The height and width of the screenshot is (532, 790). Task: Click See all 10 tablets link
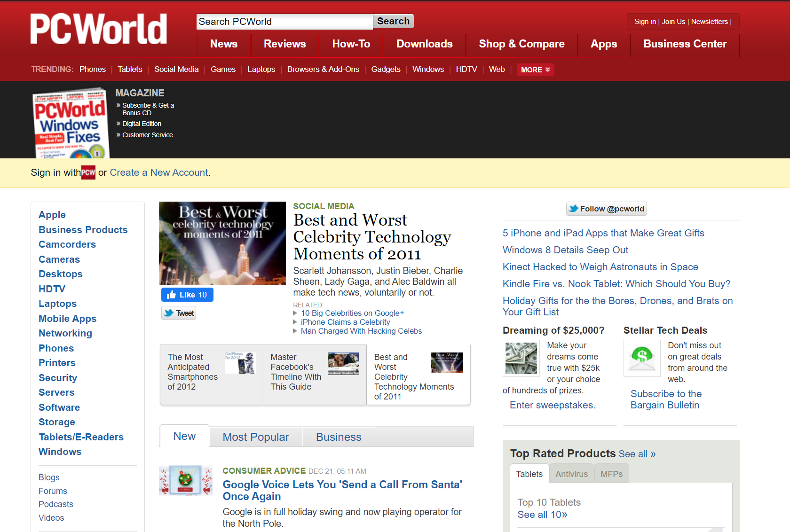542,515
